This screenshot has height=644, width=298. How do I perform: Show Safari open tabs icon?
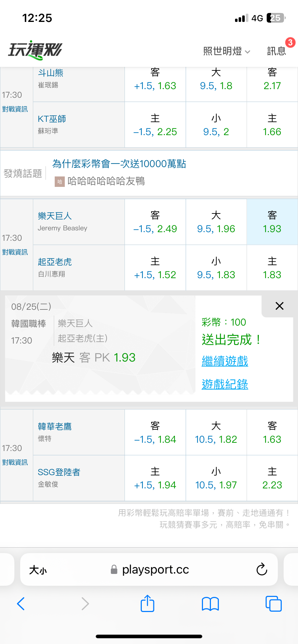[274, 604]
